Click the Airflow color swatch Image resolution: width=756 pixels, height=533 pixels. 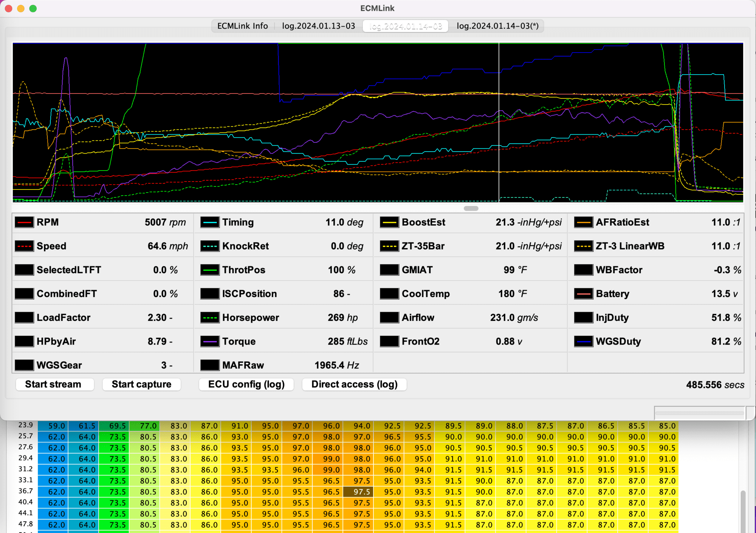(389, 318)
